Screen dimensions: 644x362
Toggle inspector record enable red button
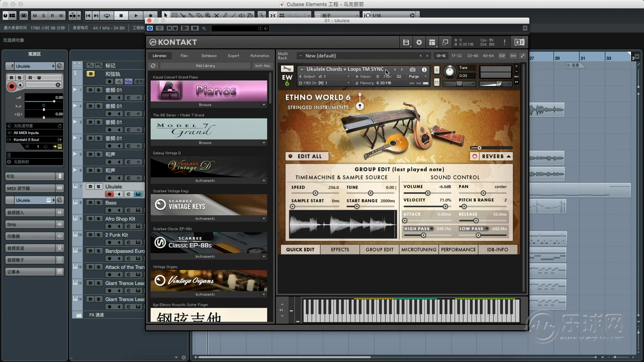click(x=11, y=86)
